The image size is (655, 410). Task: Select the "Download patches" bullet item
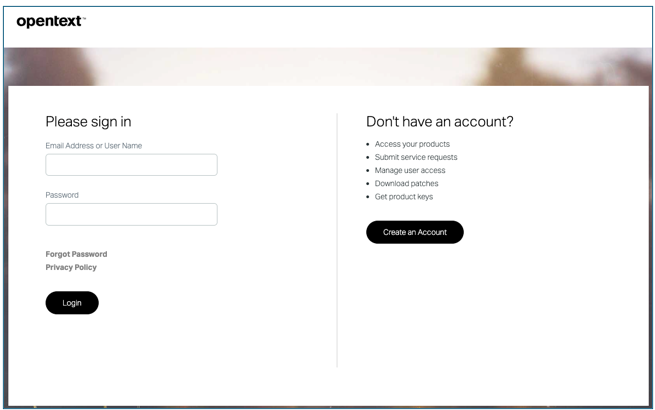tap(406, 183)
